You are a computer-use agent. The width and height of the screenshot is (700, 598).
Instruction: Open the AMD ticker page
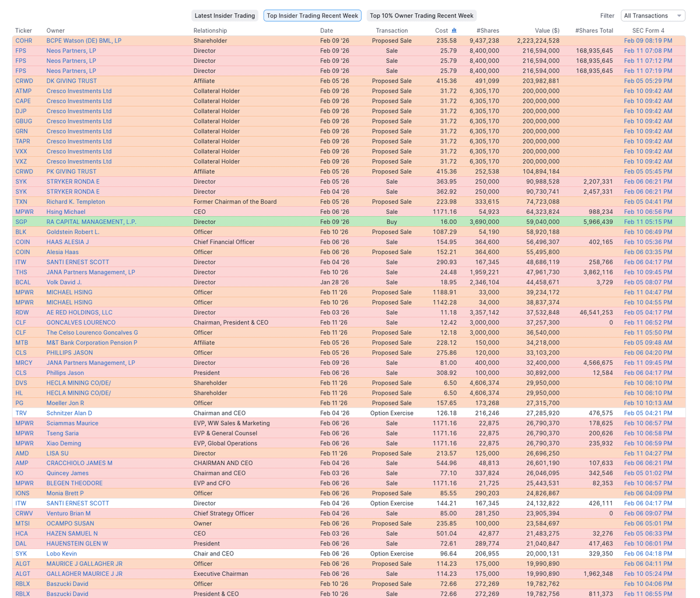click(x=22, y=453)
